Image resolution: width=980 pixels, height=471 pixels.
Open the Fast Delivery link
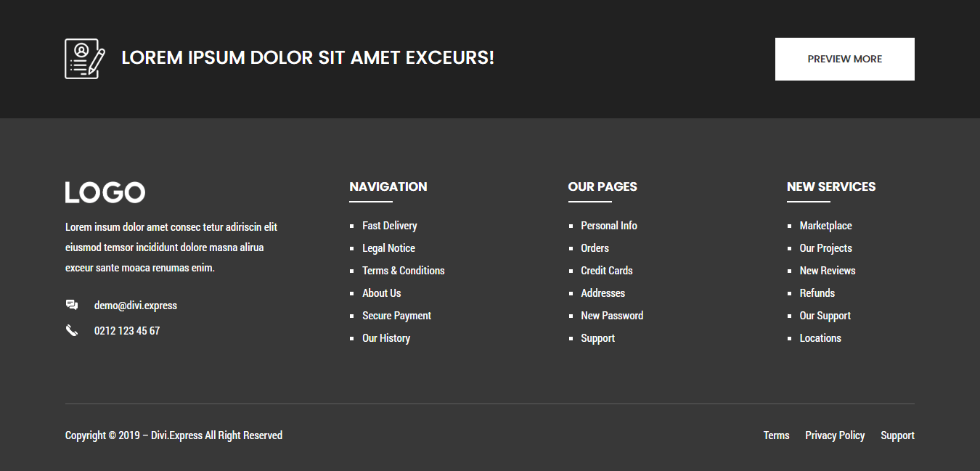coord(389,226)
